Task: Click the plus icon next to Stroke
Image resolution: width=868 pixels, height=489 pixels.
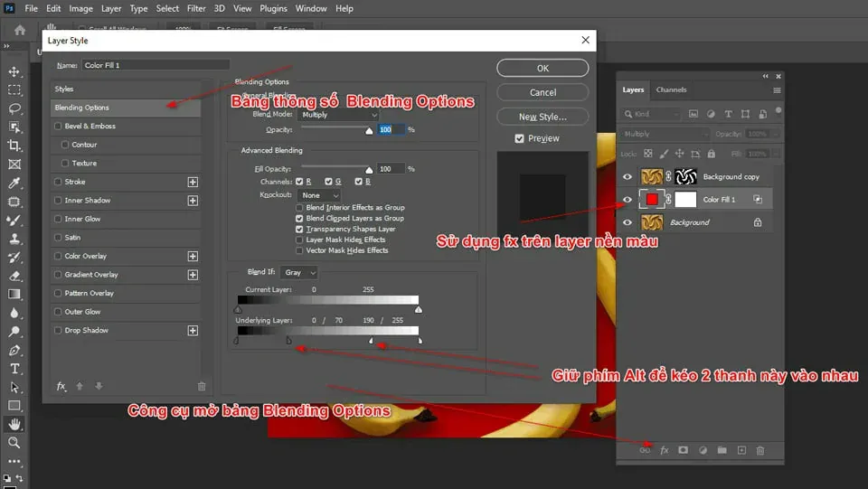Action: 193,182
